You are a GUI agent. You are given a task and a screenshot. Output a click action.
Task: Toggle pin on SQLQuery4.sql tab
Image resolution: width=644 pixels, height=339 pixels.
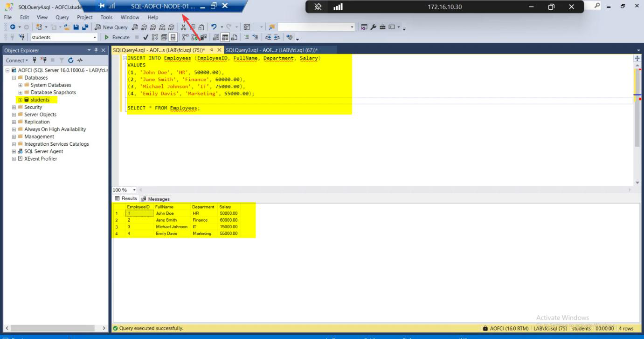coord(211,50)
